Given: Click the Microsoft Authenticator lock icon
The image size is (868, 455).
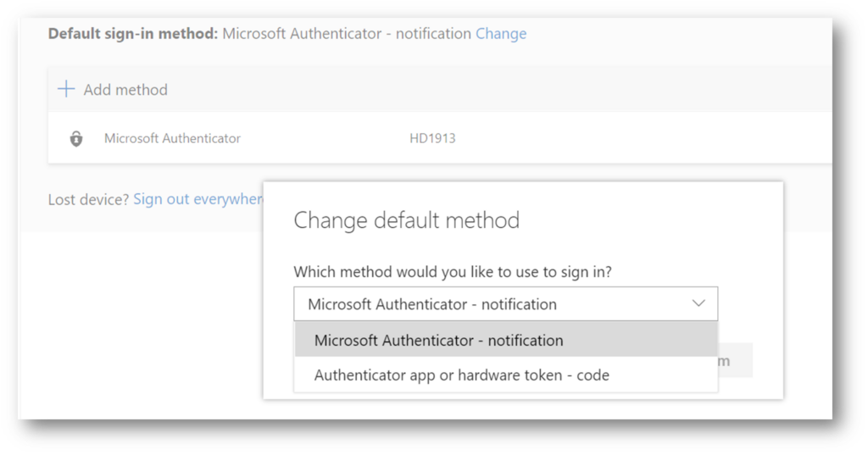Looking at the screenshot, I should tap(76, 138).
